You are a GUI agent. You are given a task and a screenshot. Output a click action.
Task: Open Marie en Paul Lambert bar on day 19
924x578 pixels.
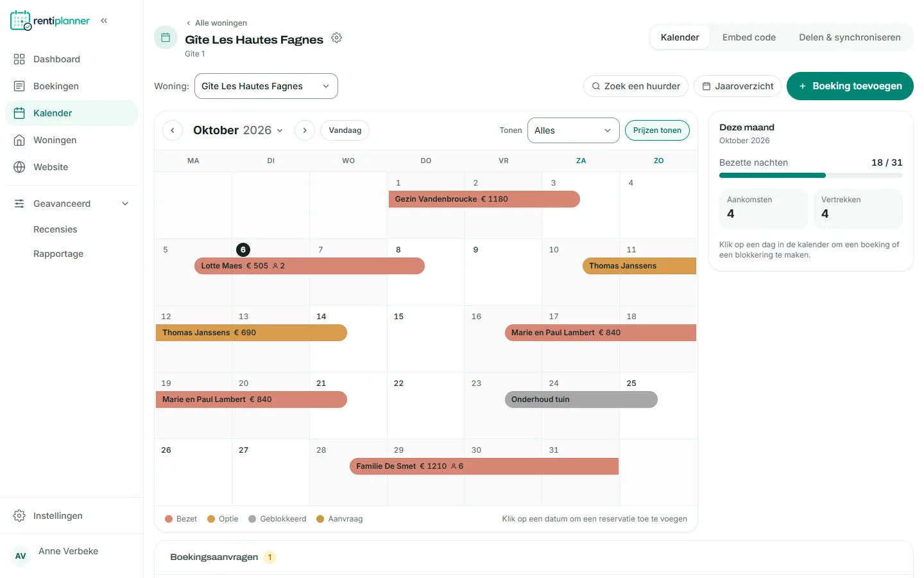click(252, 399)
